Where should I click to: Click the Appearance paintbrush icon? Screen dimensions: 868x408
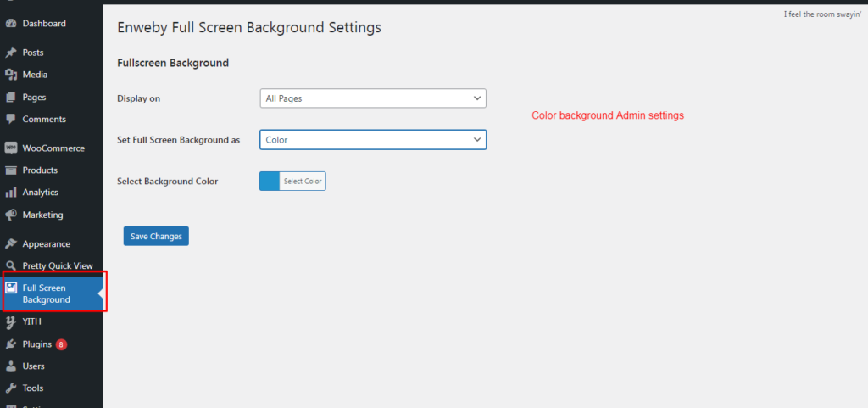pos(10,244)
